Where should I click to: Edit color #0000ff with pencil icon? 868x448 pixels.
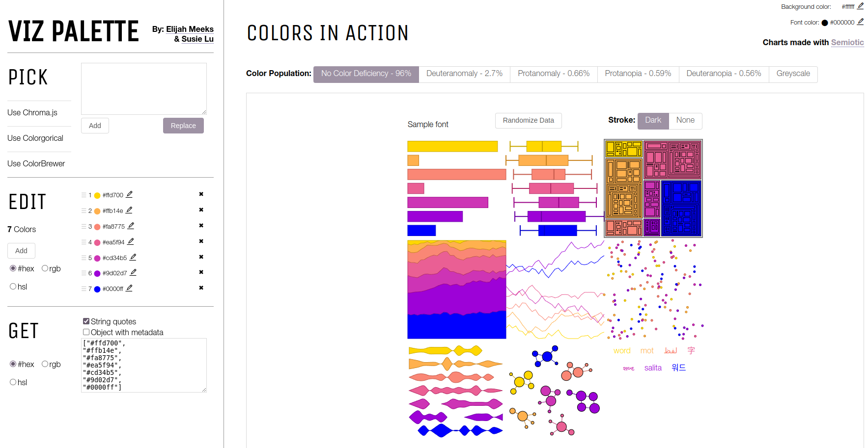pyautogui.click(x=129, y=288)
